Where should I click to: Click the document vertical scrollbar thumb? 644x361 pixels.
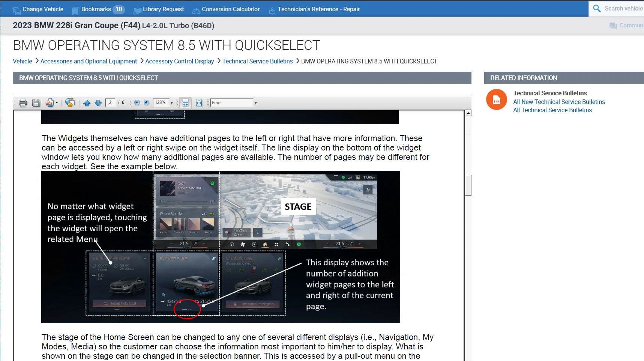(x=468, y=185)
